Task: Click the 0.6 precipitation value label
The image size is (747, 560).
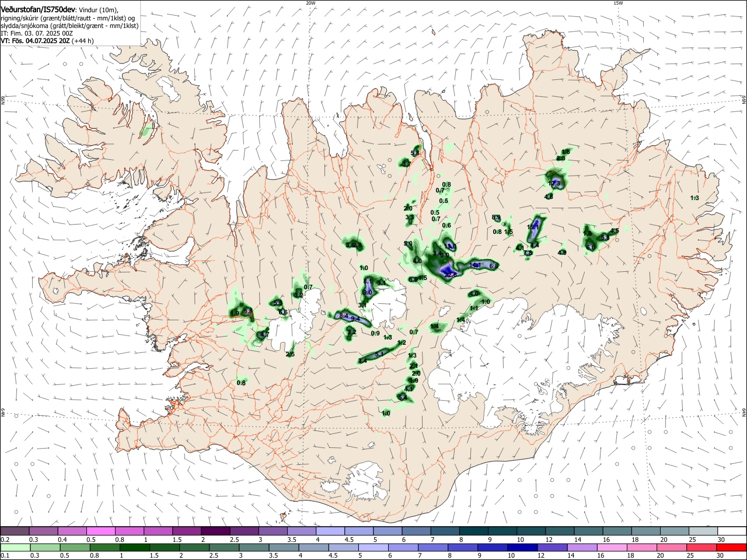Action: pos(447,225)
